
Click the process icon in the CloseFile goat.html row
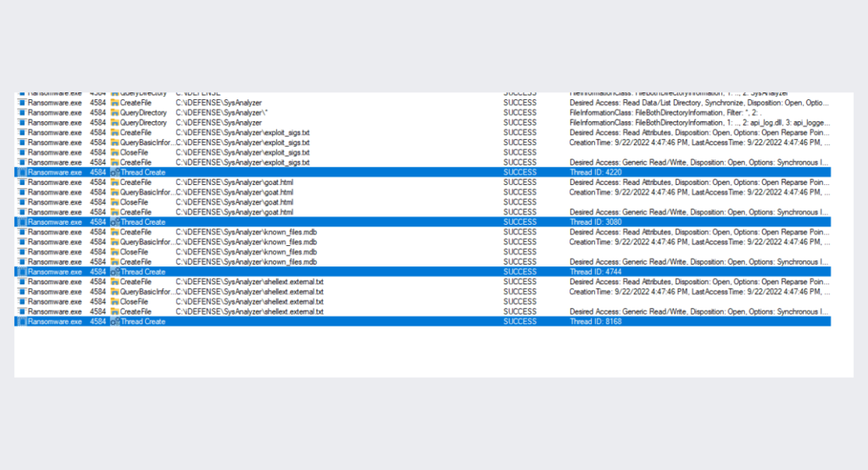(x=22, y=202)
